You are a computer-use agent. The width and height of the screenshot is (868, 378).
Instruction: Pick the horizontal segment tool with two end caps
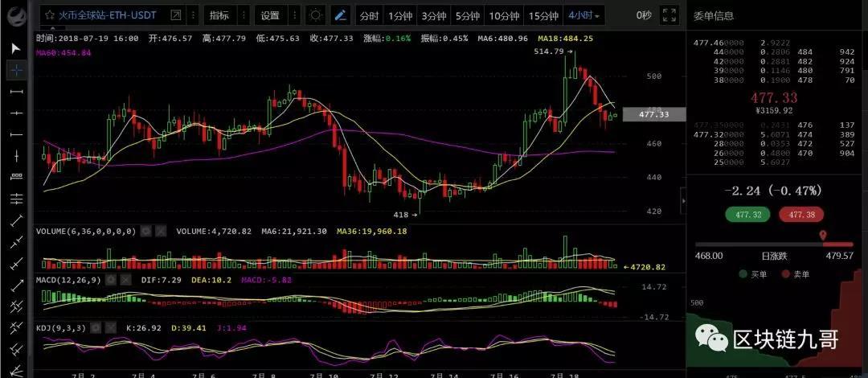pos(17,92)
